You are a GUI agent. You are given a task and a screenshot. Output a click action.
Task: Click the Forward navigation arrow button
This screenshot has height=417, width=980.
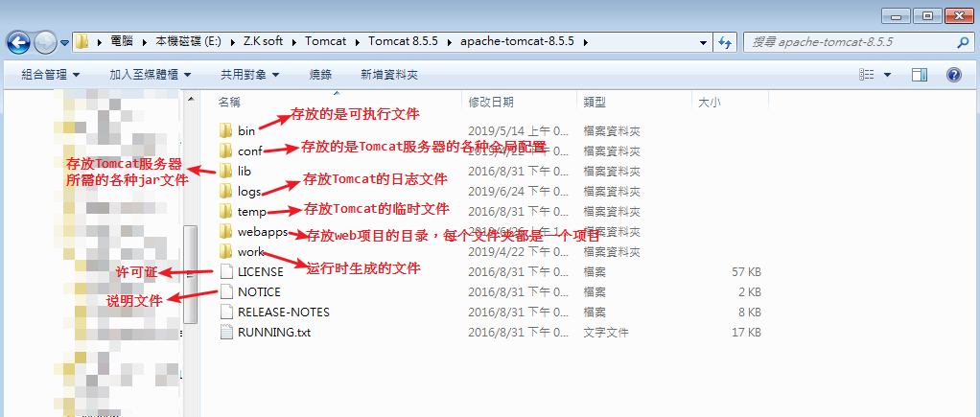(x=46, y=42)
